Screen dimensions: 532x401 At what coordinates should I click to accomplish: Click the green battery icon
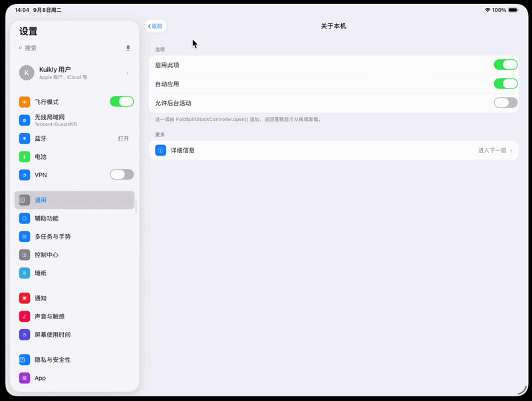pyautogui.click(x=25, y=157)
